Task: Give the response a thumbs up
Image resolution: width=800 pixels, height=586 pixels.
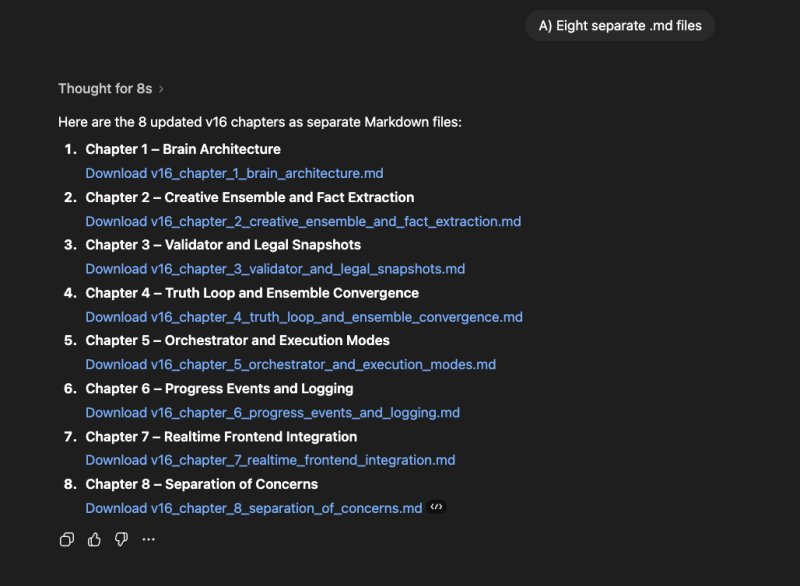Action: point(94,540)
